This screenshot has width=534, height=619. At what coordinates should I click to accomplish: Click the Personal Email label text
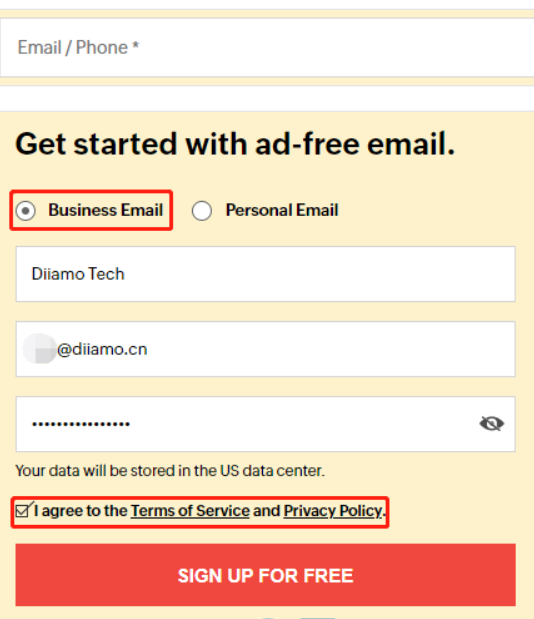tap(282, 210)
